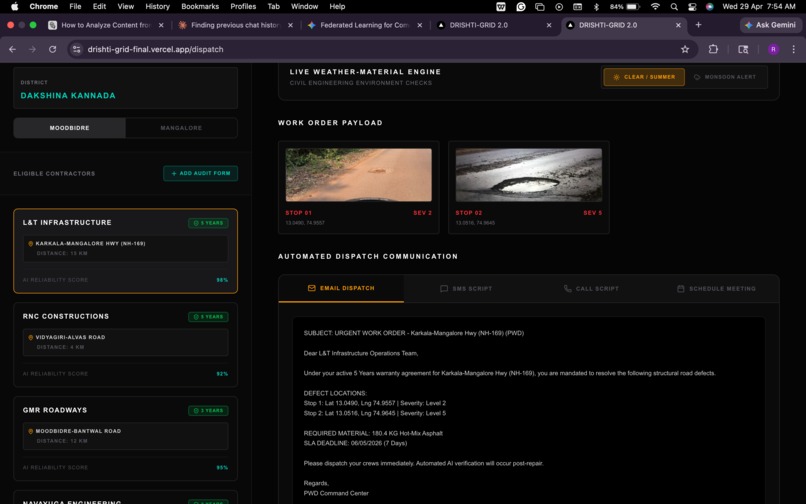Click the Siri icon in menu bar

click(x=709, y=7)
